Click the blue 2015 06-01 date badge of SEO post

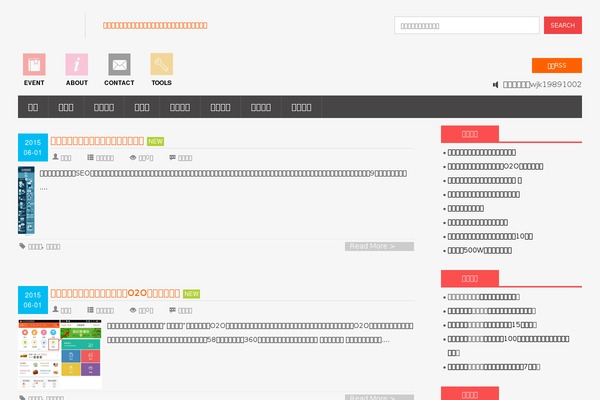[x=33, y=147]
